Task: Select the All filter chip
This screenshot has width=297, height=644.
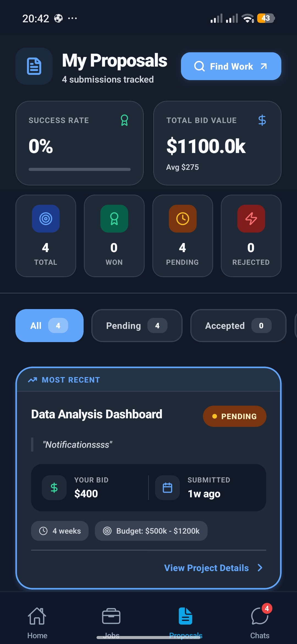Action: point(50,326)
